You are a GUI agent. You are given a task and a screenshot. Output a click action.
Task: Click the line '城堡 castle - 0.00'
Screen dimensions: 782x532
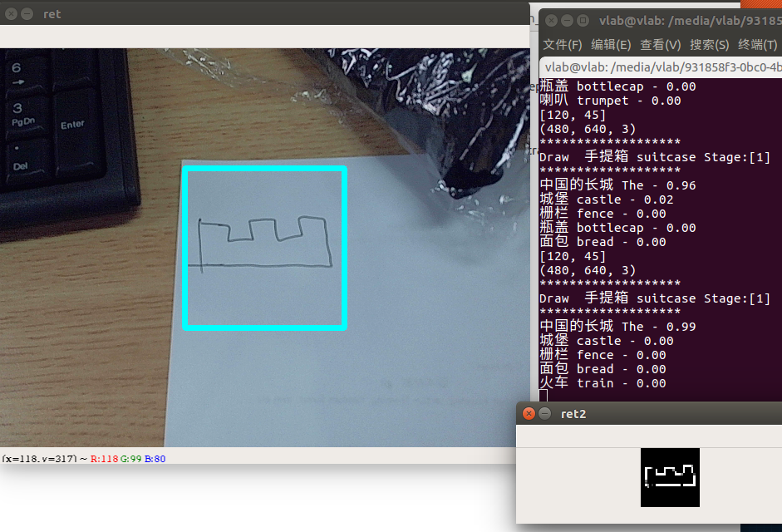click(x=607, y=340)
